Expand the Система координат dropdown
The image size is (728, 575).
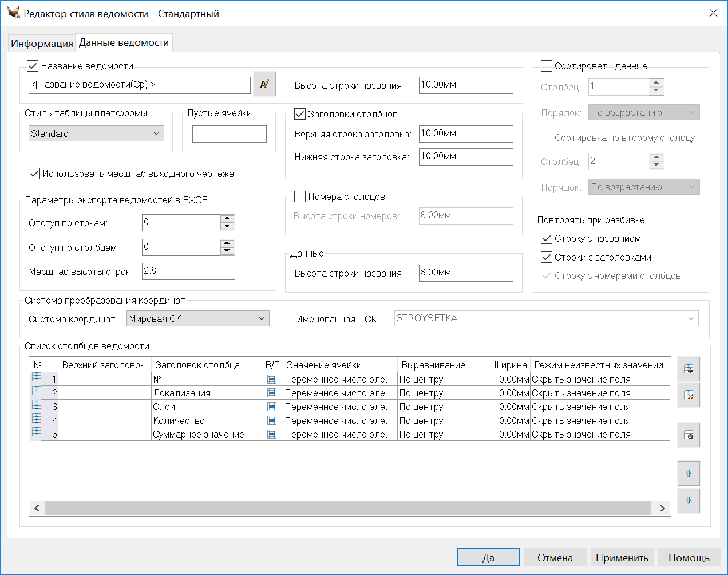click(x=197, y=318)
